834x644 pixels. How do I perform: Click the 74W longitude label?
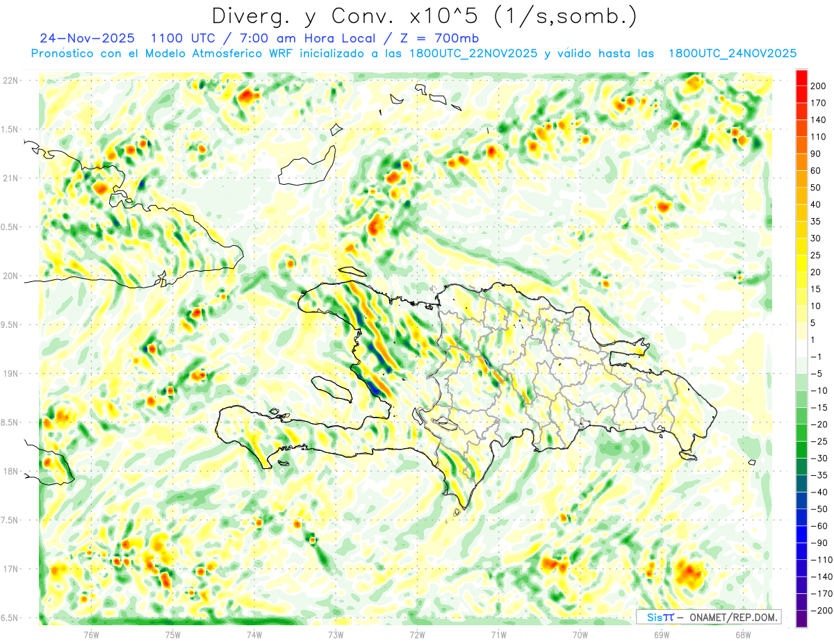point(254,635)
